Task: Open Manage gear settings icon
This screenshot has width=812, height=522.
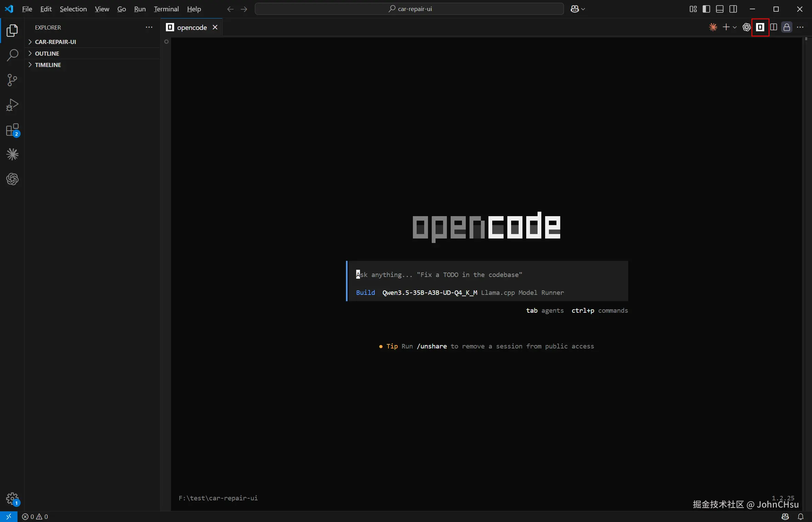Action: pos(12,498)
